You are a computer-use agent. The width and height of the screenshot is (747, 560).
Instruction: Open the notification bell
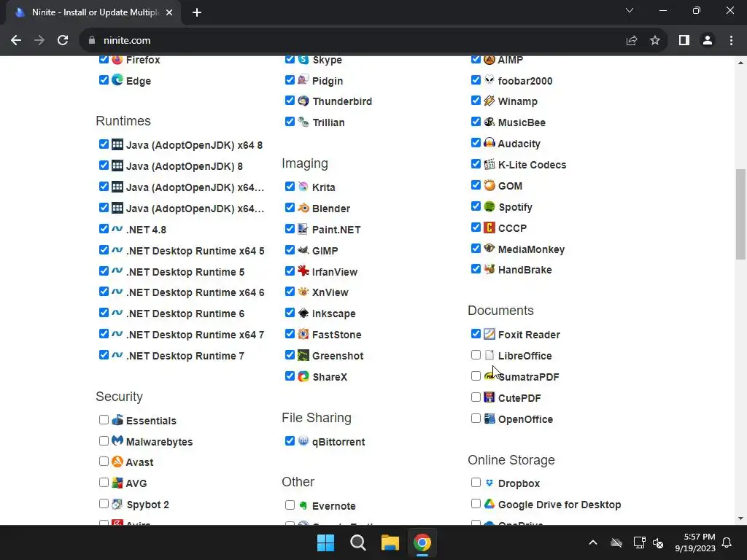727,542
